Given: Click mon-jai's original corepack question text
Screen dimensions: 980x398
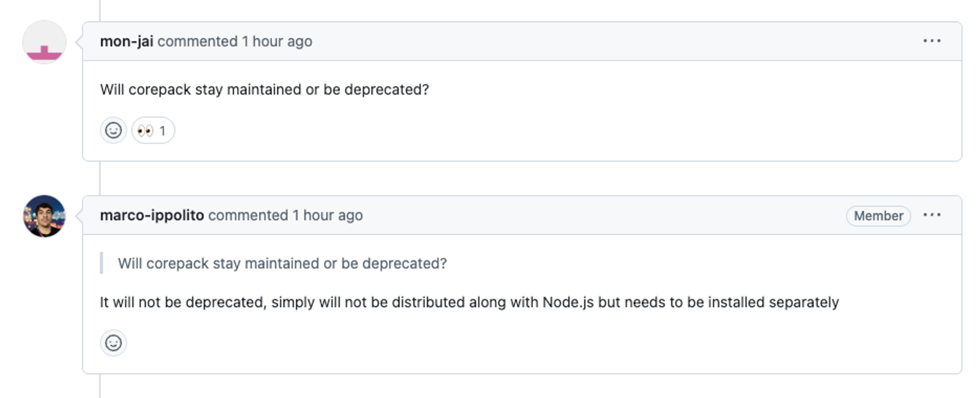Looking at the screenshot, I should pos(264,89).
